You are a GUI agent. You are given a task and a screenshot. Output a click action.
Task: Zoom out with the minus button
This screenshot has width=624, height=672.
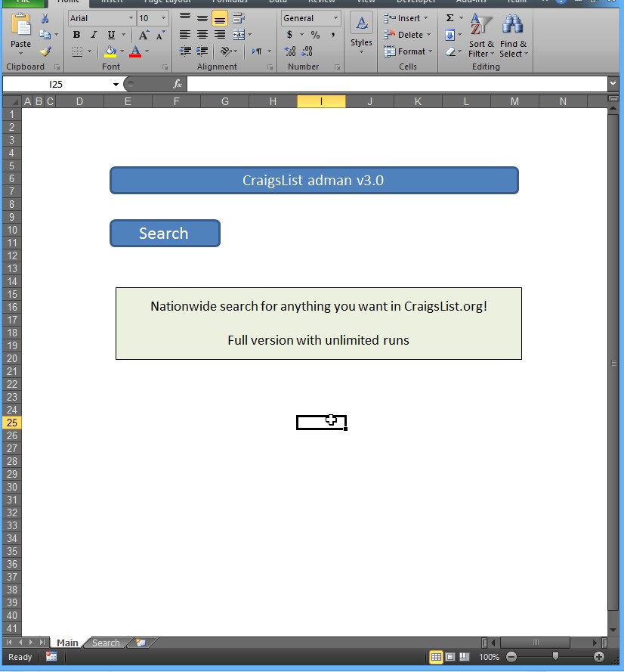point(511,657)
